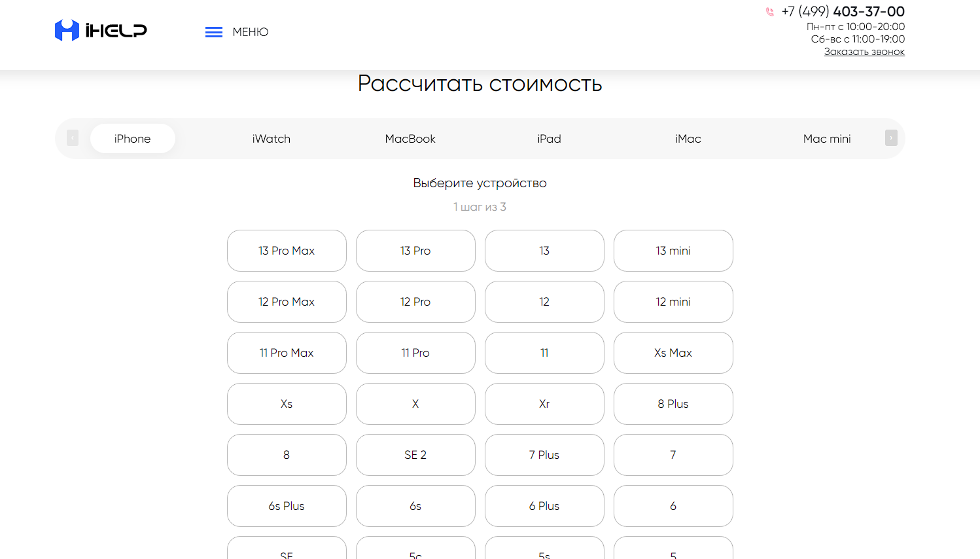Select the iPhone tab

[x=133, y=139]
